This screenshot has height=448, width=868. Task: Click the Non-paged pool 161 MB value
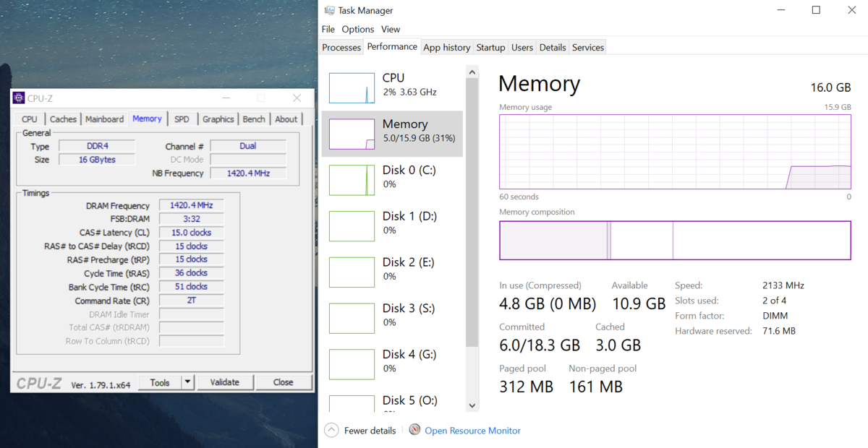595,387
